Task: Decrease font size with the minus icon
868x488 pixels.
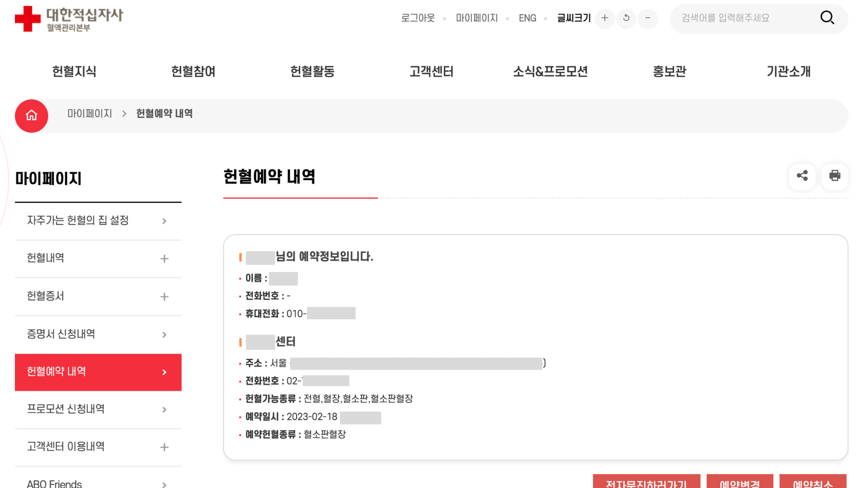Action: [x=647, y=19]
